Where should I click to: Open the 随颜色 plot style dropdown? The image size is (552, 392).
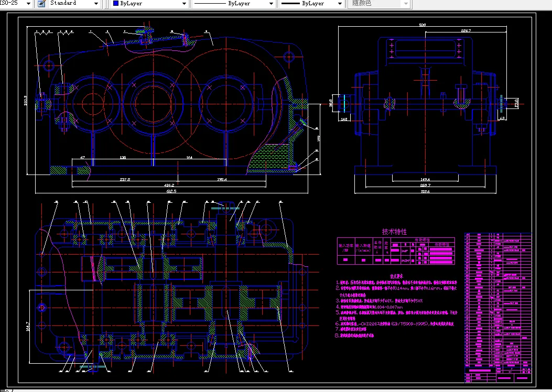coord(405,3)
